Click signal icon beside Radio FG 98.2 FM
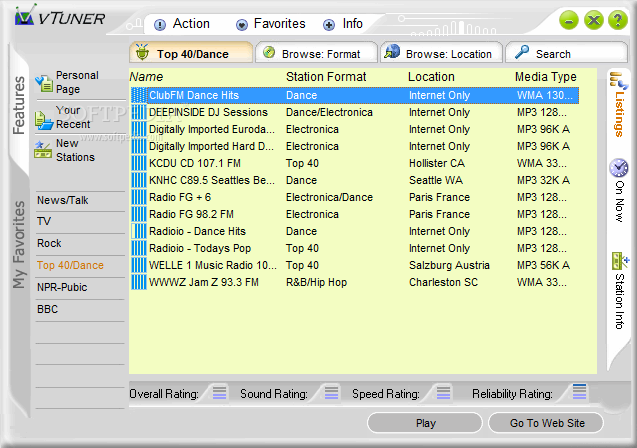The height and width of the screenshot is (448, 637). coord(139,214)
